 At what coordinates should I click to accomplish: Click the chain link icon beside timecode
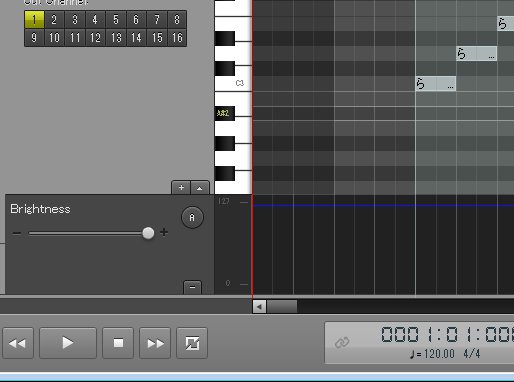click(x=342, y=342)
